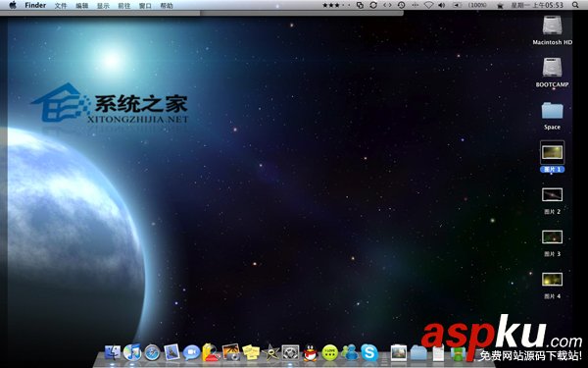Launch Safari from the Dock
Screen dimensions: 588x368
[152, 352]
